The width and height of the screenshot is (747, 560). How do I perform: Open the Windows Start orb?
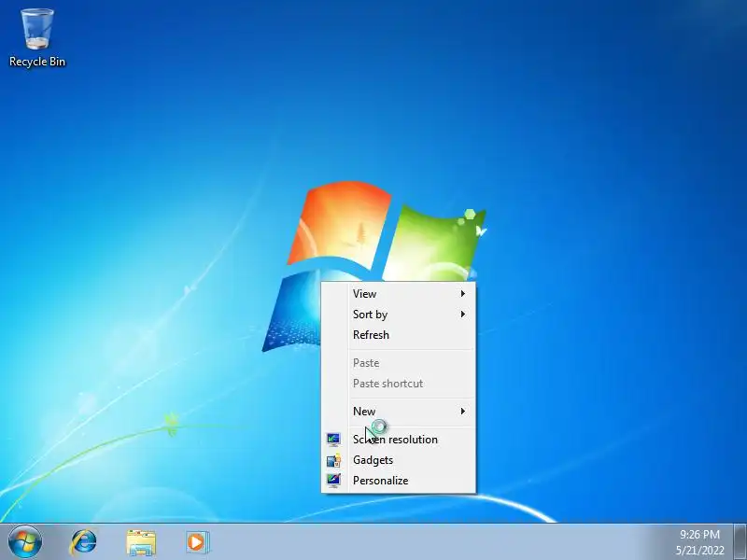[x=25, y=542]
